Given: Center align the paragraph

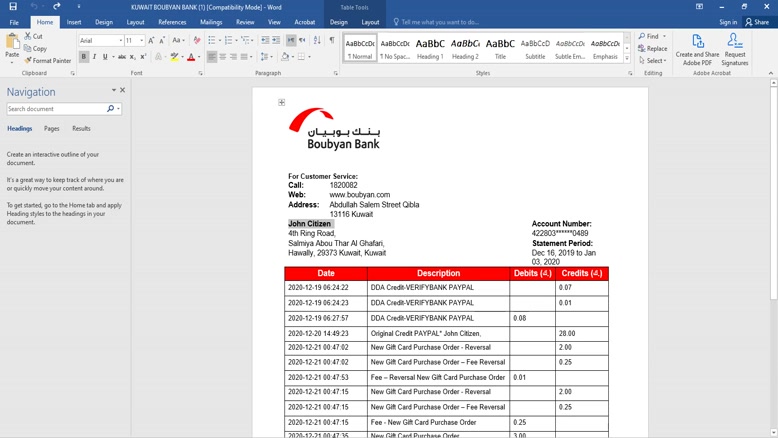Looking at the screenshot, I should [223, 57].
